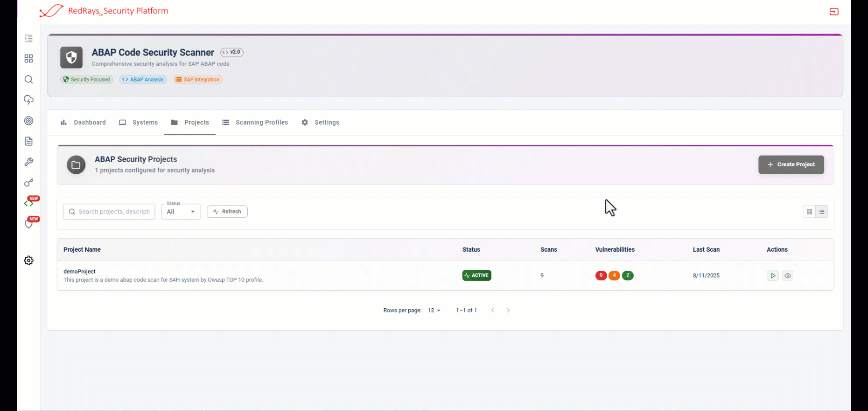Switch to the Systems tab
868x411 pixels.
pos(139,122)
